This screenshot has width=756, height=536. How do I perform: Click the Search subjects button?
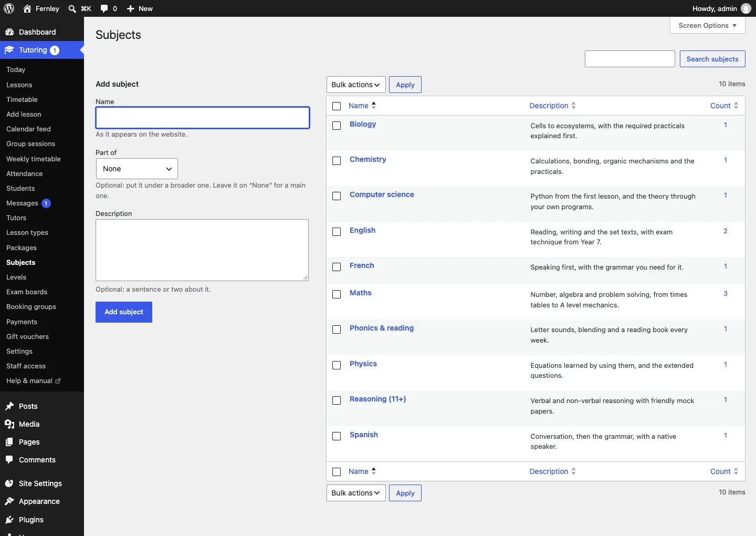click(x=712, y=59)
